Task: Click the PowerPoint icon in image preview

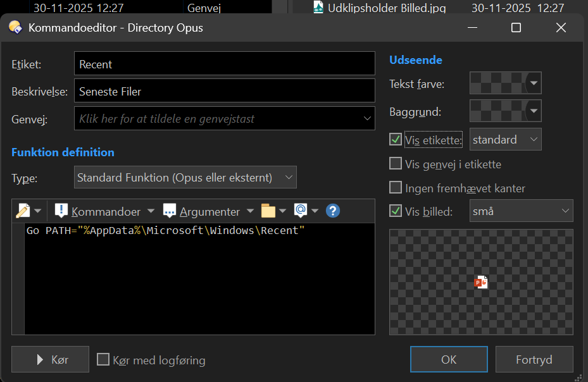Action: click(x=481, y=282)
